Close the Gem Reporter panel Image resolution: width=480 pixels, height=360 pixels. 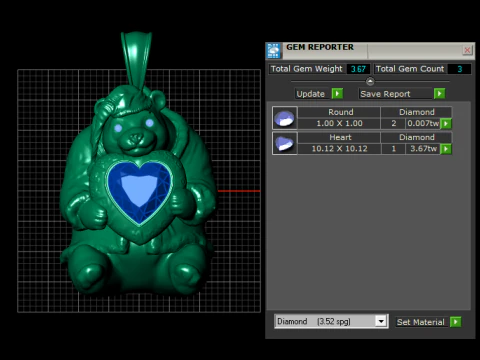pos(467,50)
